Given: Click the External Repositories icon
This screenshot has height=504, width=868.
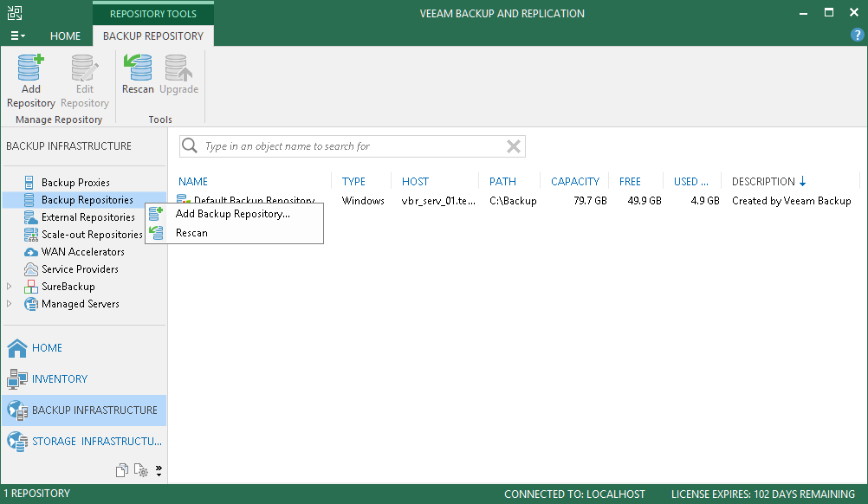Looking at the screenshot, I should (31, 217).
